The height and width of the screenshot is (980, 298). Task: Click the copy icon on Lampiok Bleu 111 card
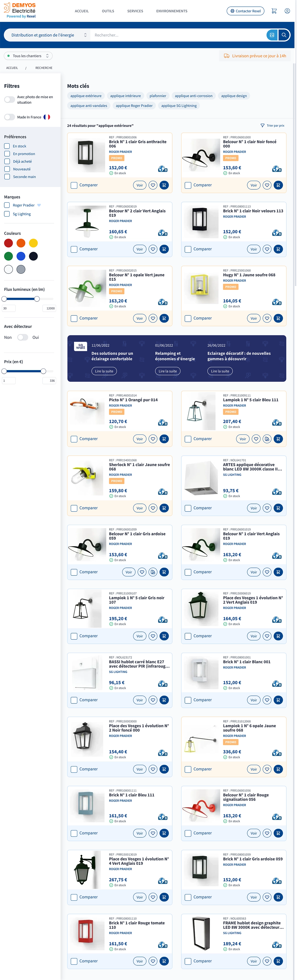(267, 439)
